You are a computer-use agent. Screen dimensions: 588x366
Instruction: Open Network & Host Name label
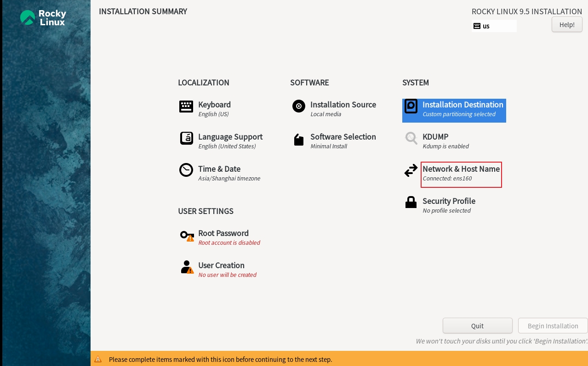461,169
